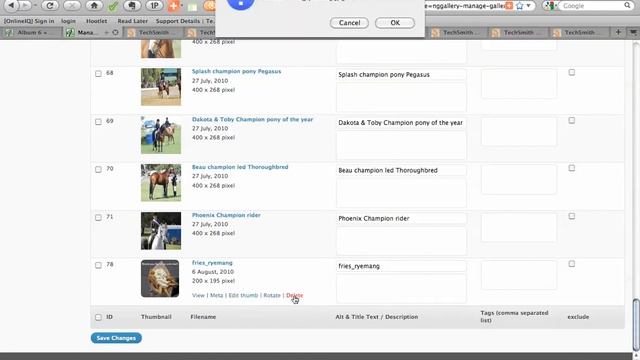The image size is (640, 360).
Task: Open a new tab with plus icon
Action: [618, 32]
